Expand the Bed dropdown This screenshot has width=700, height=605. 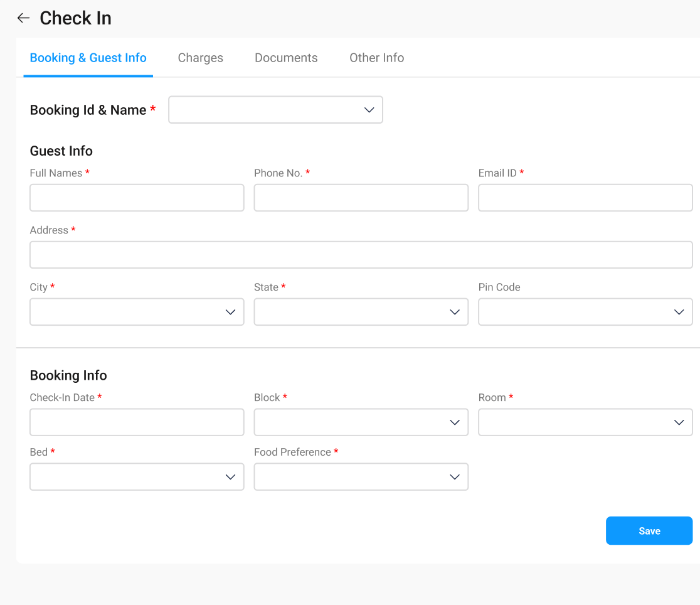pyautogui.click(x=137, y=477)
